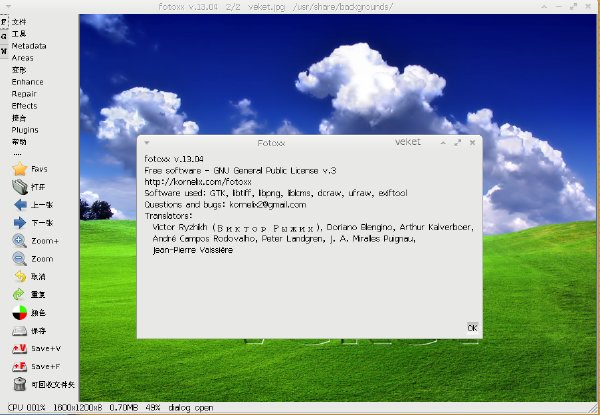This screenshot has height=415, width=600.
Task: Close the Fotoxx about dialog
Action: (473, 142)
